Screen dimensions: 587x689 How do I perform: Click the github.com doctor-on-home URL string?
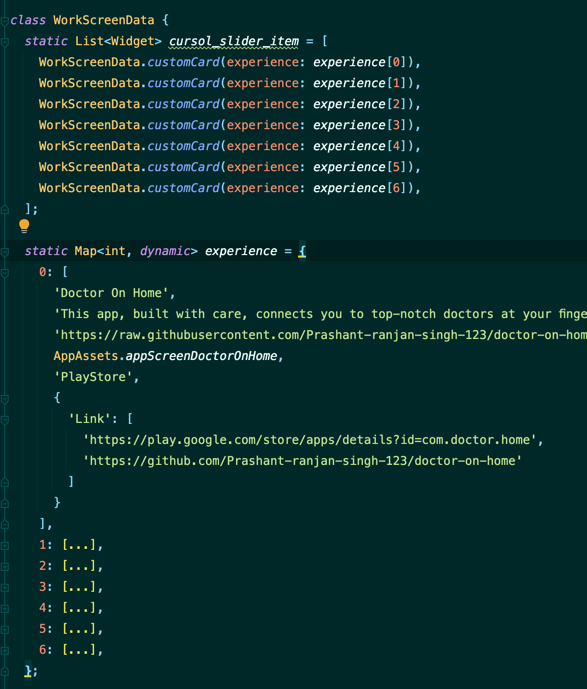tap(302, 461)
